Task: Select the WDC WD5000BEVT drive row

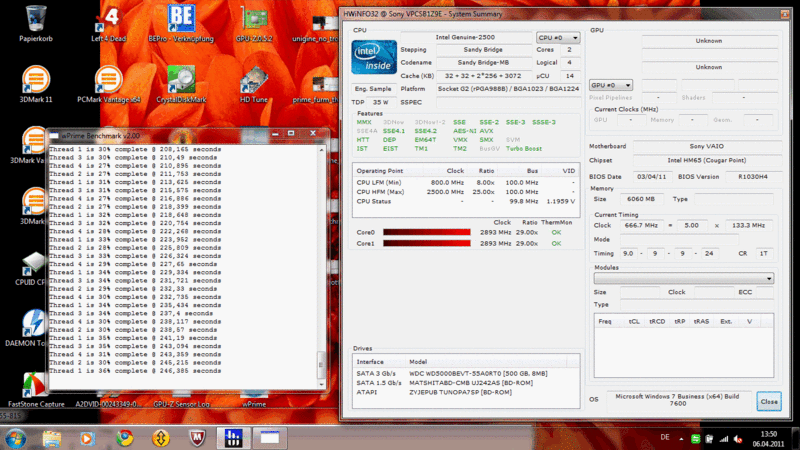Action: 465,373
